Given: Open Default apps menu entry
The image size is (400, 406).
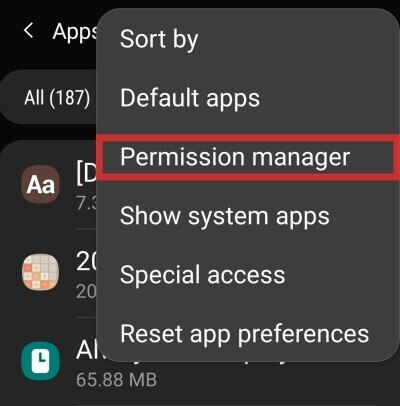Looking at the screenshot, I should 190,98.
